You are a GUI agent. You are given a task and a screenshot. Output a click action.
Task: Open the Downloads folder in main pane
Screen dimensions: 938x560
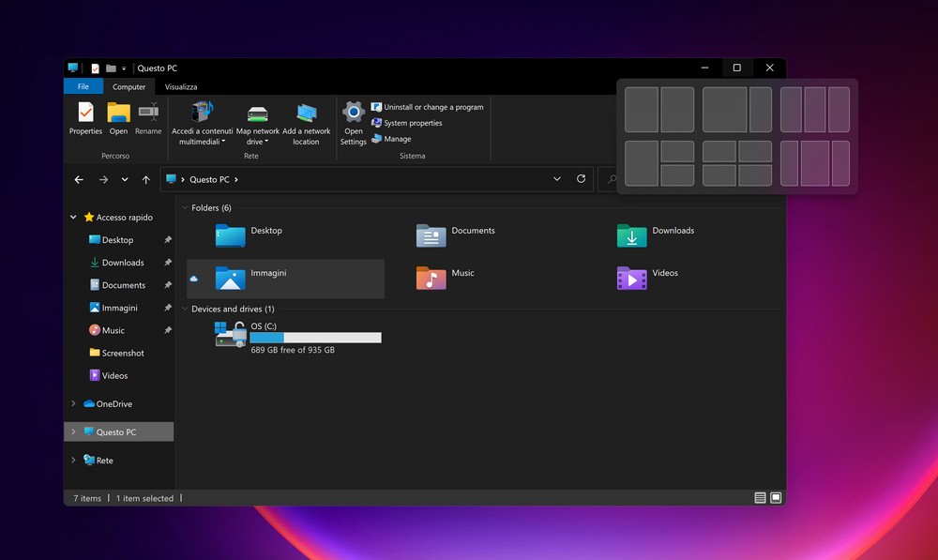pos(632,235)
